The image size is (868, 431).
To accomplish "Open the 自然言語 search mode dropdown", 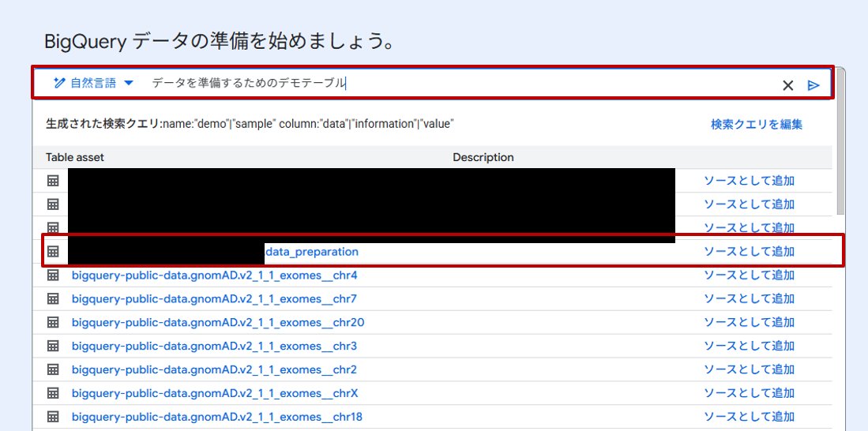I will pyautogui.click(x=93, y=84).
